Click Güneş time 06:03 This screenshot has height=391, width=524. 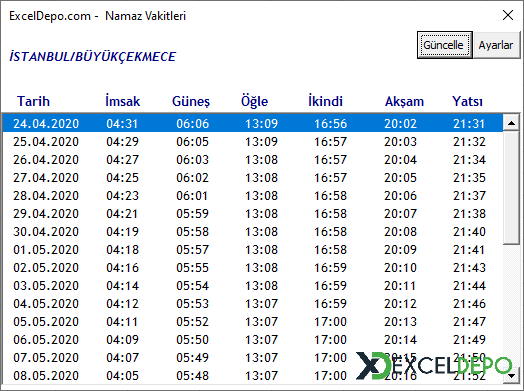192,160
